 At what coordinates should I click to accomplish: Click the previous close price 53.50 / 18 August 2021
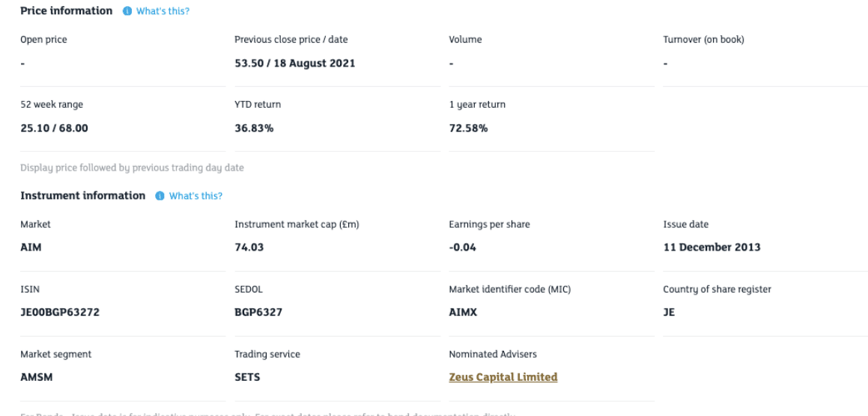click(295, 63)
